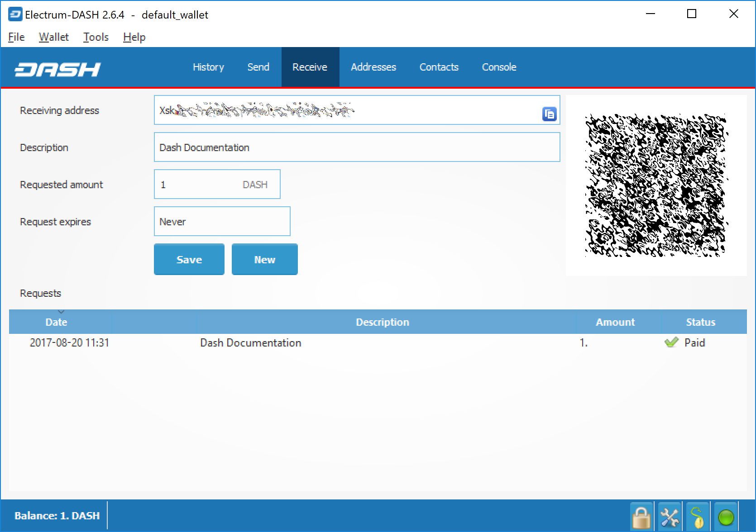Click the seed icon in status bar

(x=698, y=517)
